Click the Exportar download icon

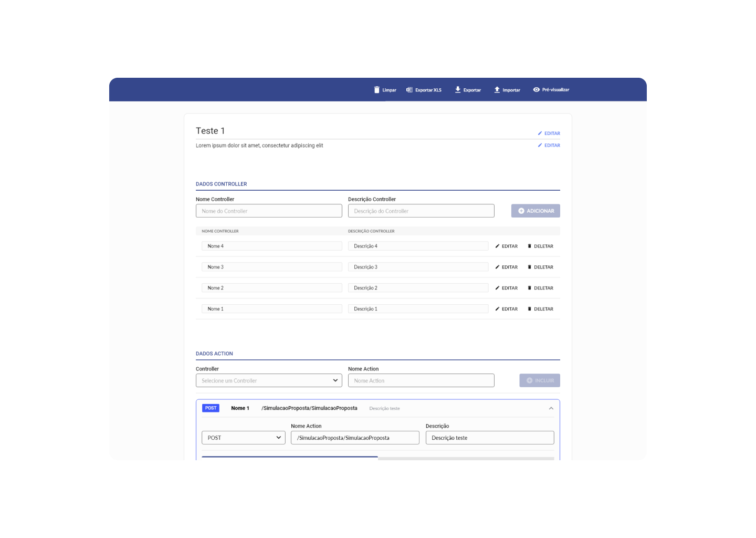tap(458, 90)
